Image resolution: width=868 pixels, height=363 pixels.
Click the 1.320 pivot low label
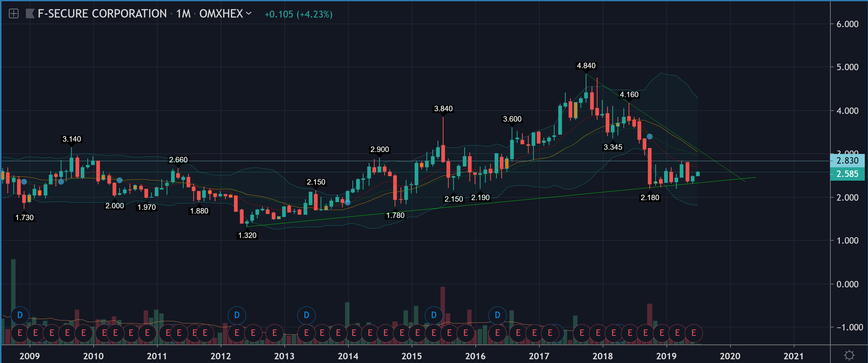[x=247, y=235]
